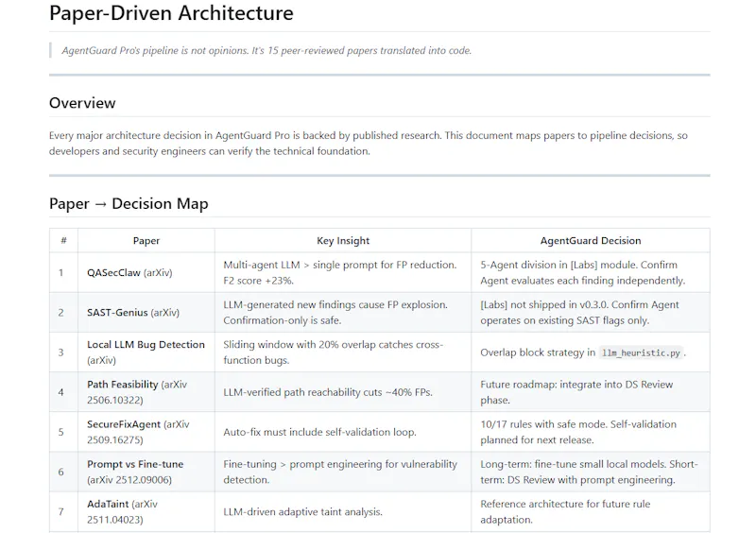756x533 pixels.
Task: Click row number '1' in the table
Action: (61, 272)
